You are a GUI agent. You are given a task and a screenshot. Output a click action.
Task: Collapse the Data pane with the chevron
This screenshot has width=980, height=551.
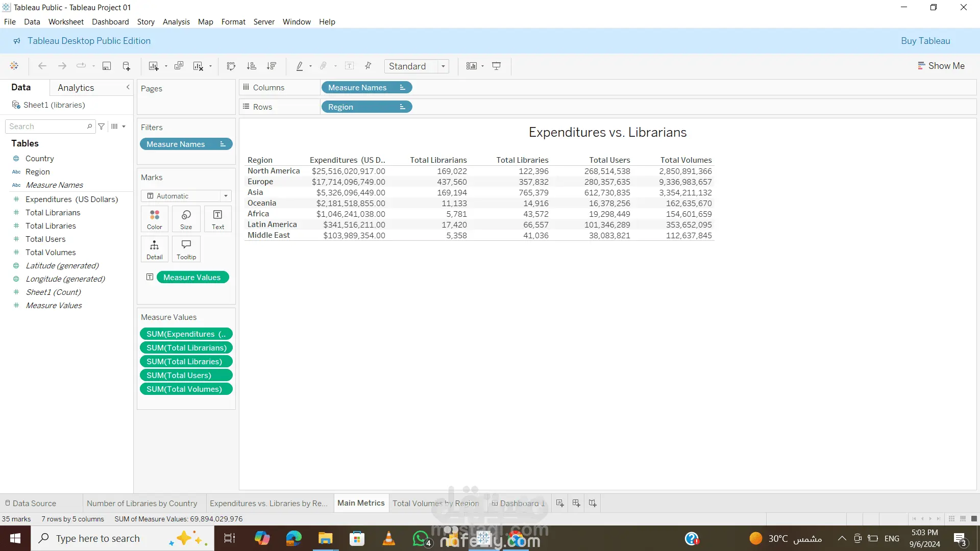(x=128, y=87)
